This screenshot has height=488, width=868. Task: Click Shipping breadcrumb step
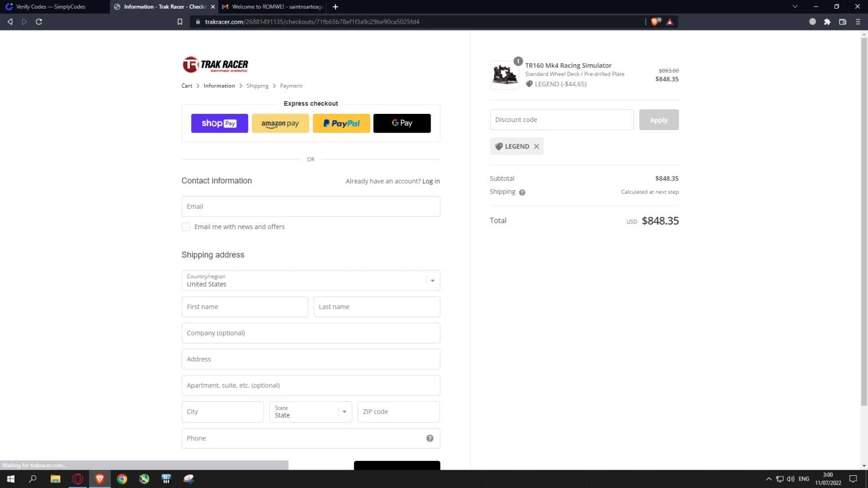(x=258, y=86)
